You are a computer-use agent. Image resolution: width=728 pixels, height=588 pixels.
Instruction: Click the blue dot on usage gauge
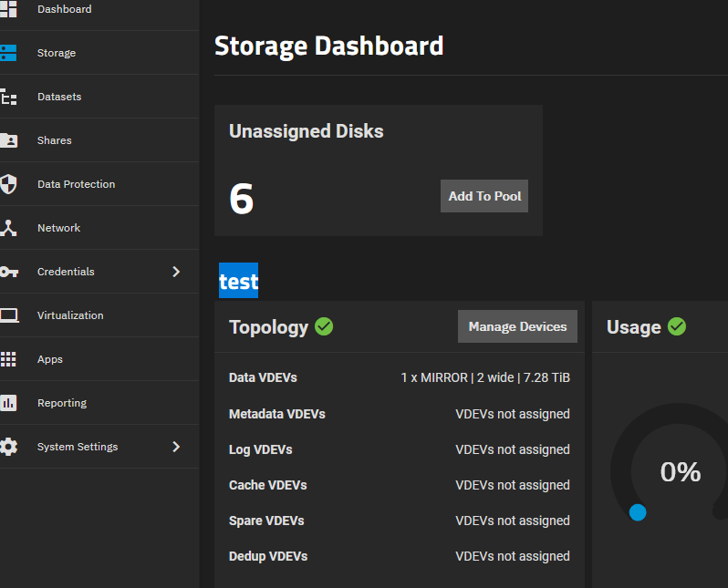[638, 513]
